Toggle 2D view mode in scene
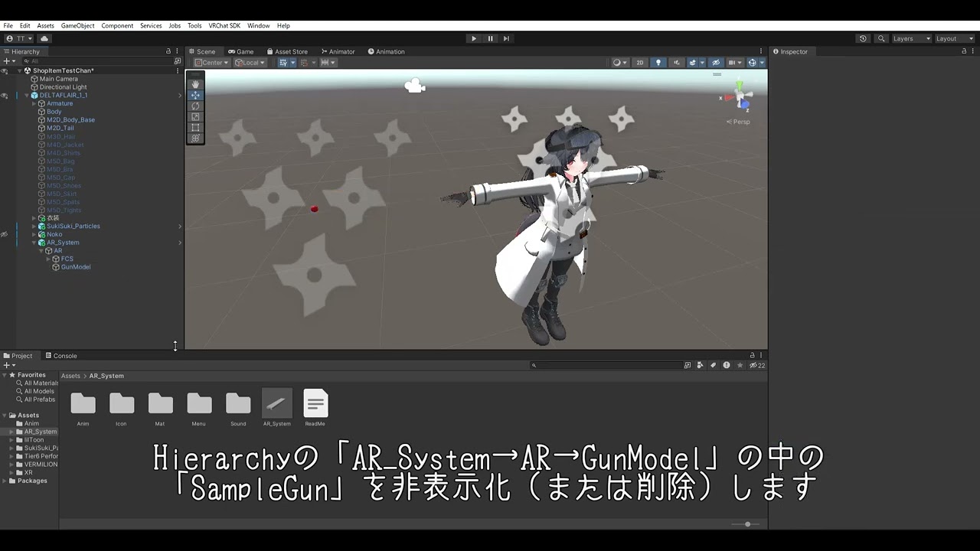 [640, 63]
